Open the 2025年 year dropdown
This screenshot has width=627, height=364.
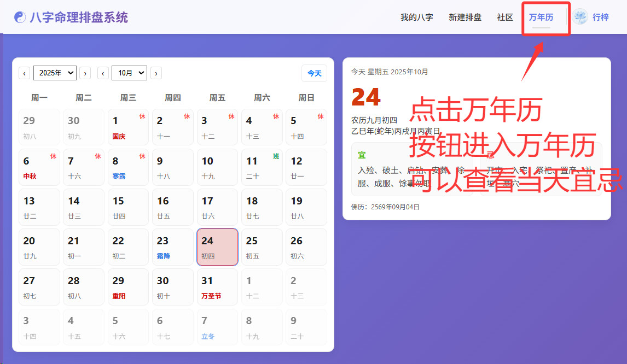coord(55,73)
